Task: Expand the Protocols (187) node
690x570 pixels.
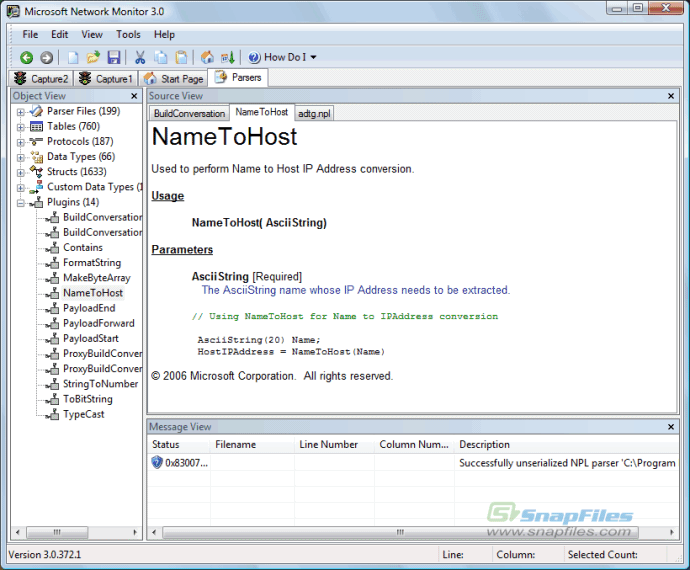Action: pyautogui.click(x=21, y=142)
